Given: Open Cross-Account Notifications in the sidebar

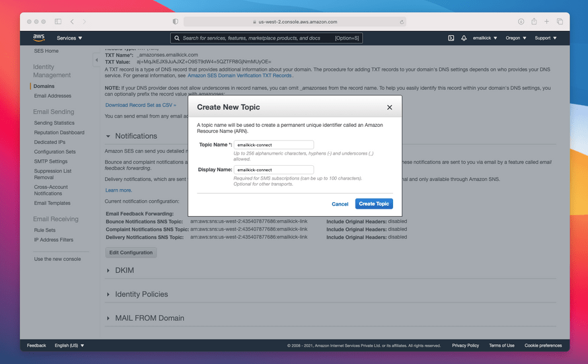Looking at the screenshot, I should 51,190.
